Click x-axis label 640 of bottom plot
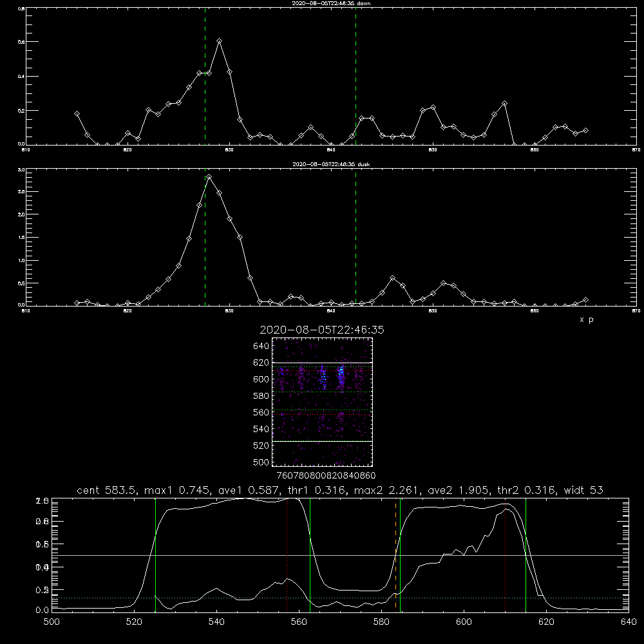The width and height of the screenshot is (644, 644). click(629, 622)
